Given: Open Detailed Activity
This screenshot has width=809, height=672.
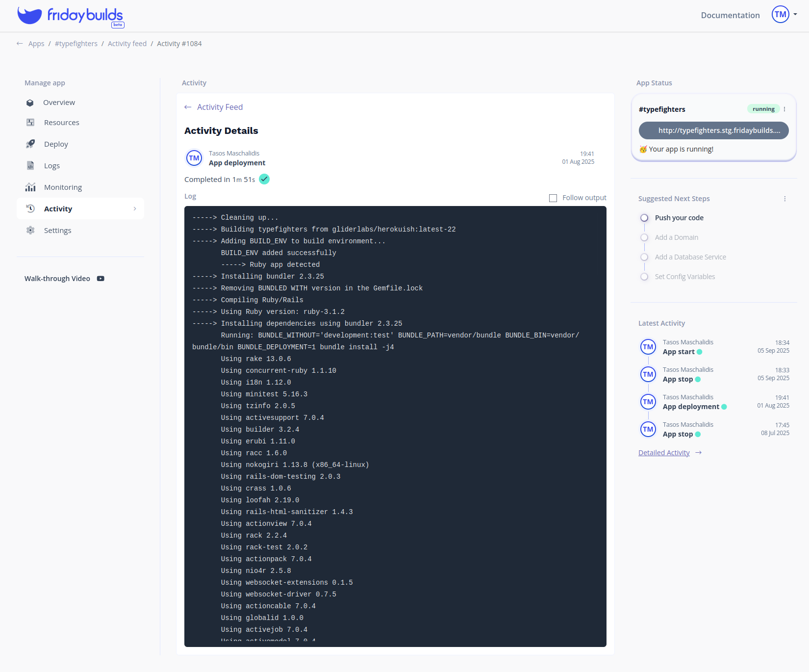Looking at the screenshot, I should 664,452.
